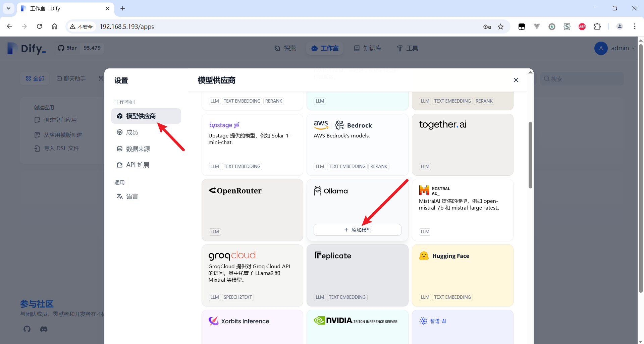Screen dimensions: 644x344
Task: Open the 知识库 knowledge tab
Action: pos(368,48)
